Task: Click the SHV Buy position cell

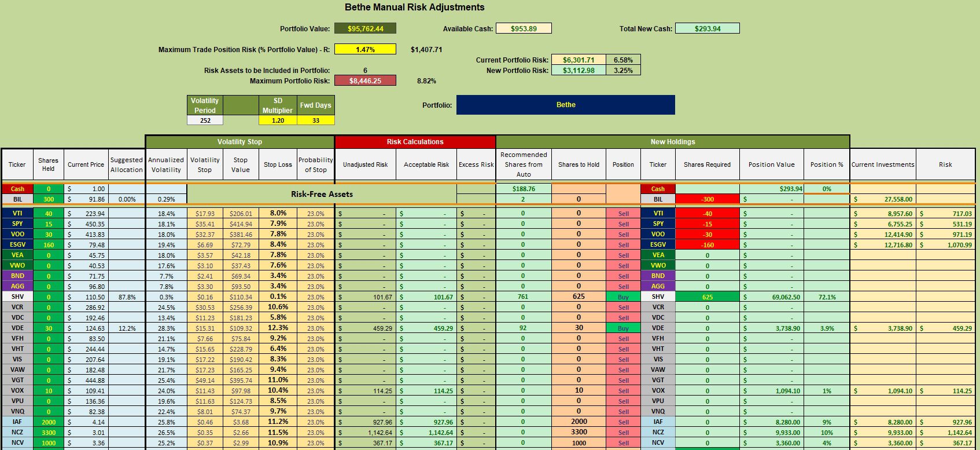Action: pyautogui.click(x=623, y=297)
